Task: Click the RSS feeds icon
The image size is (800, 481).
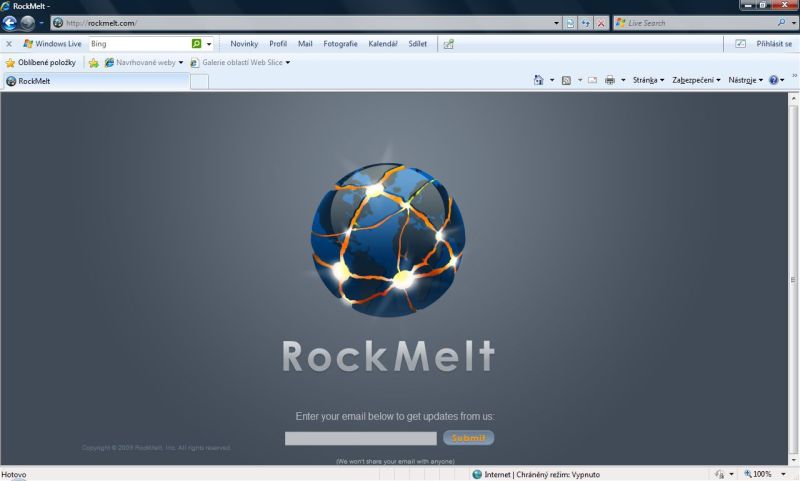Action: click(x=566, y=80)
